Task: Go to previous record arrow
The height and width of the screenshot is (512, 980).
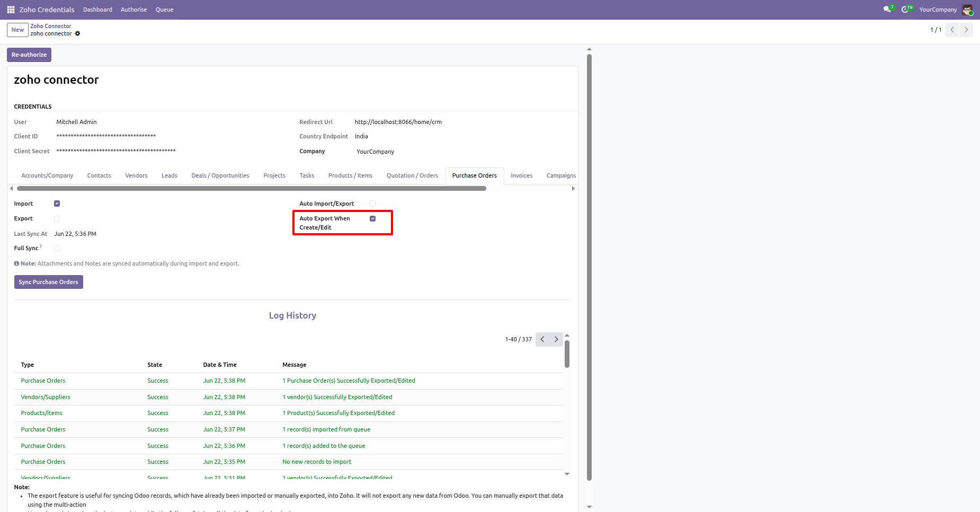Action: (952, 30)
